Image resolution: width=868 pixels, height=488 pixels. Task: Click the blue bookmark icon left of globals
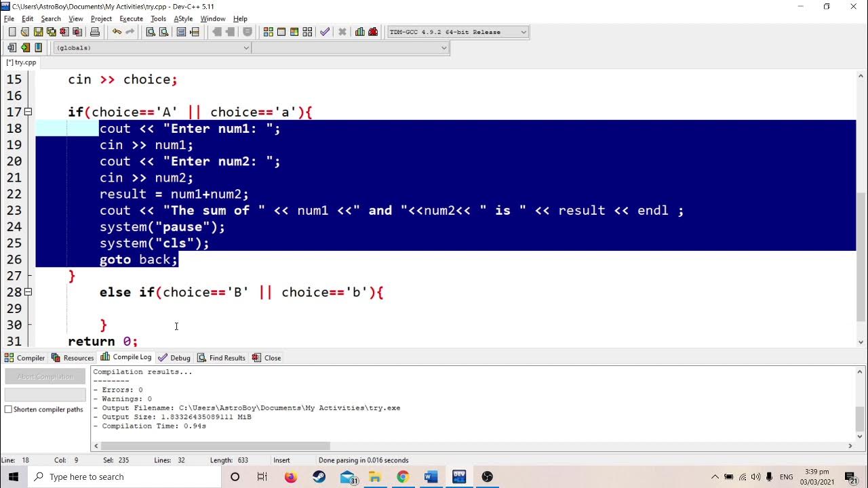(x=38, y=47)
